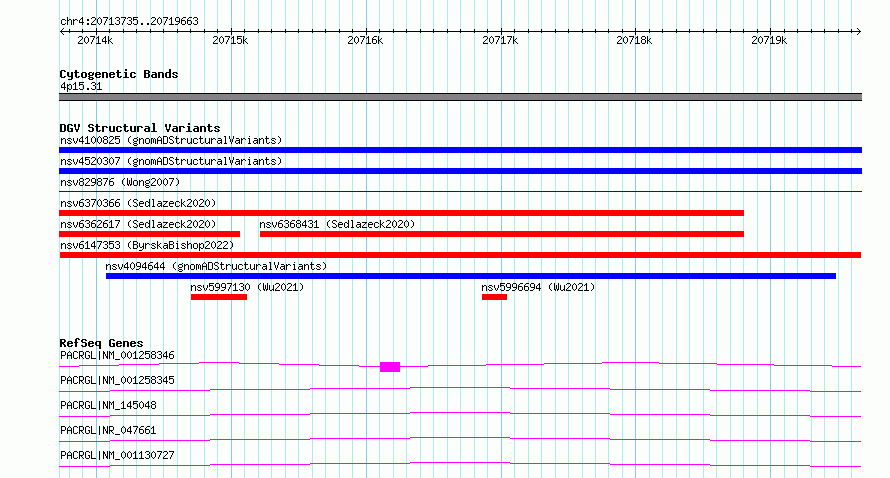Open variant nsv4520307 label
Viewport: 890px width, 478px height.
pos(171,161)
